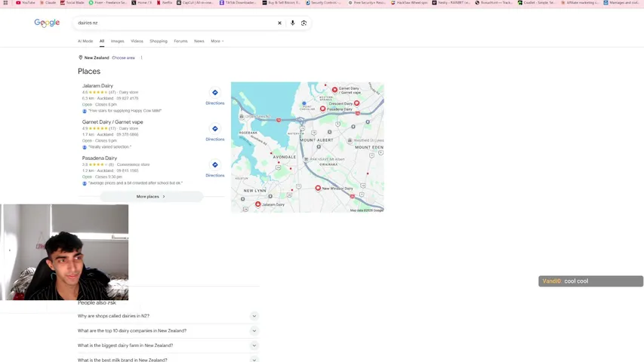644x362 pixels.
Task: Open the Social Blade bookmark
Action: pos(72,2)
